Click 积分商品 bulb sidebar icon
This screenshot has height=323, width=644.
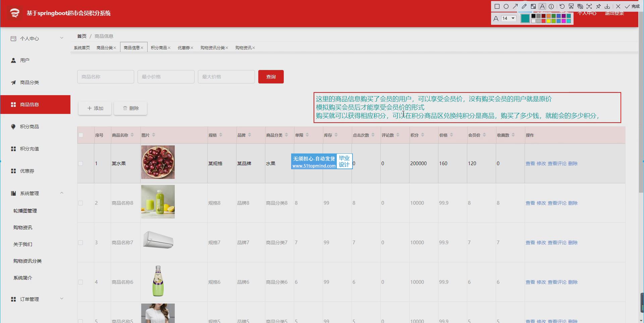pyautogui.click(x=13, y=127)
